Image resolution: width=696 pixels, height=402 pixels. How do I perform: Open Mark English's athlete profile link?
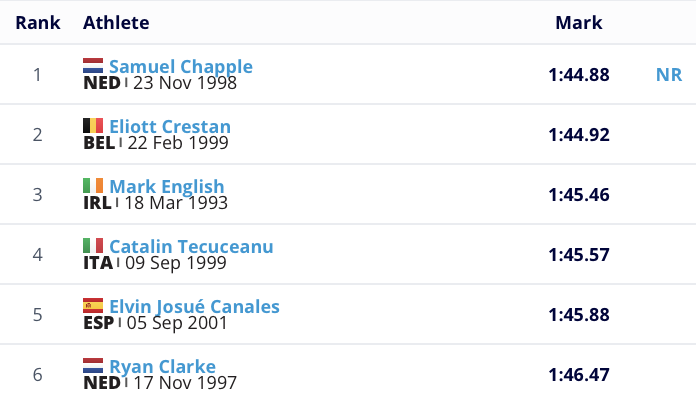tap(166, 186)
